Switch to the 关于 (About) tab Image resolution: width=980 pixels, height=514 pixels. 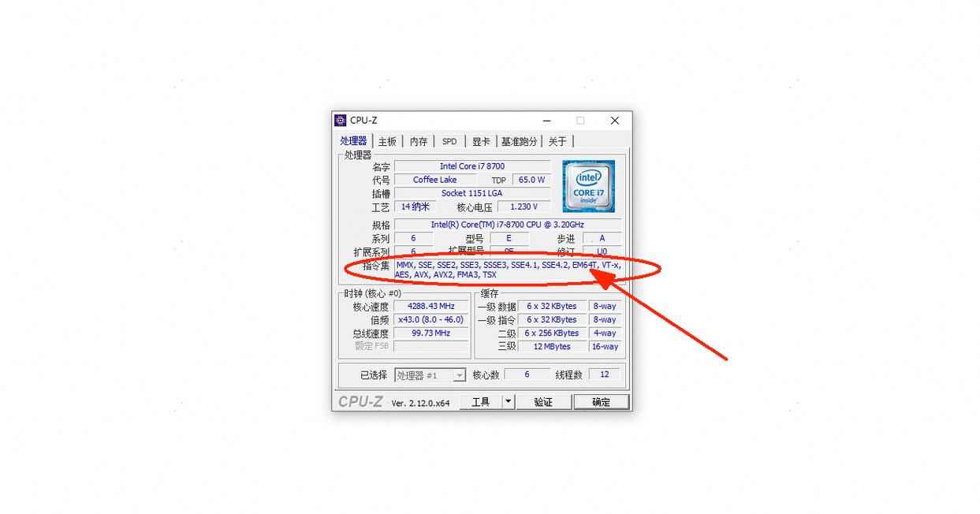click(x=557, y=142)
